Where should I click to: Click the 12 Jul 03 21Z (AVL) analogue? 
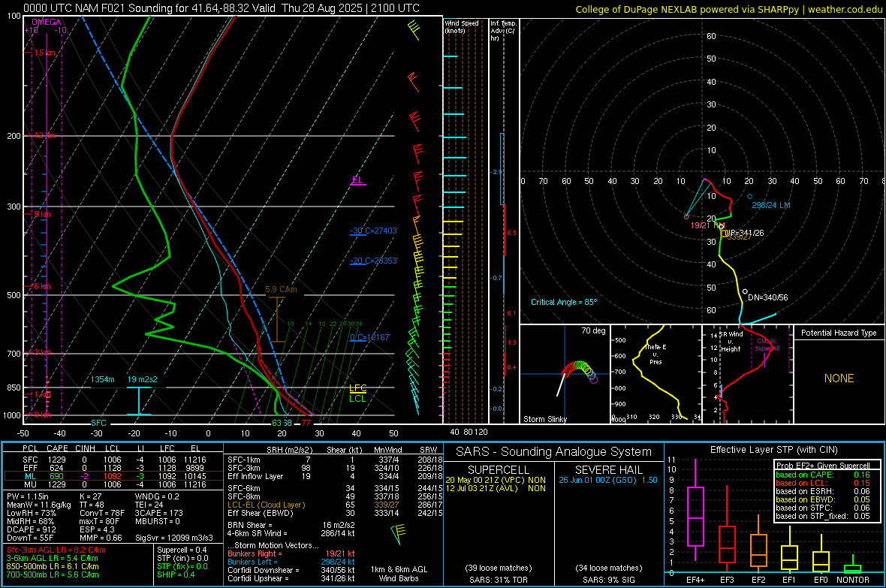[496, 488]
